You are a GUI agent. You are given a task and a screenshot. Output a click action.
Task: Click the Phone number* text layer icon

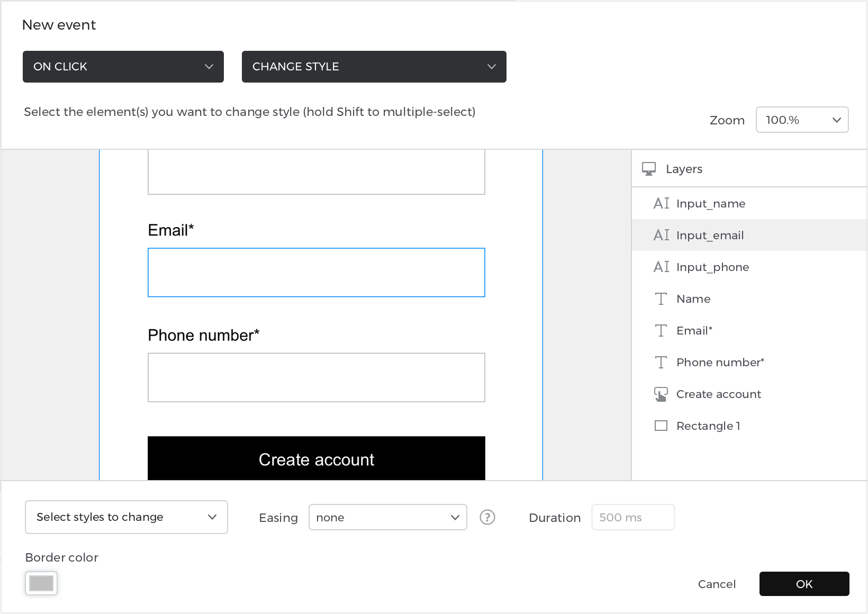661,363
